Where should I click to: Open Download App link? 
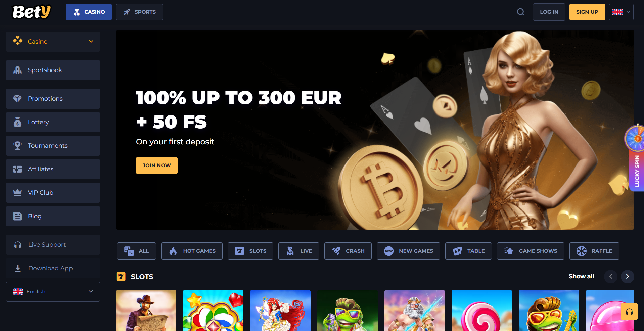(x=53, y=268)
